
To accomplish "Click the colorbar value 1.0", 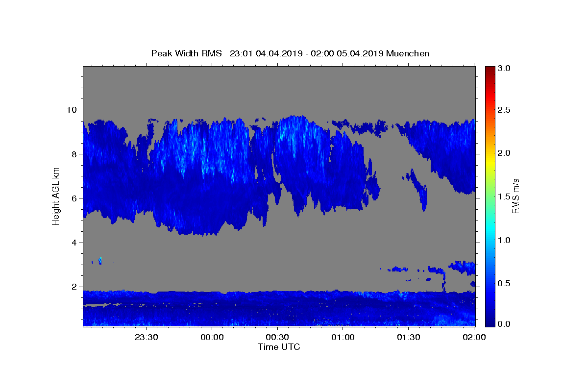I will (x=504, y=241).
